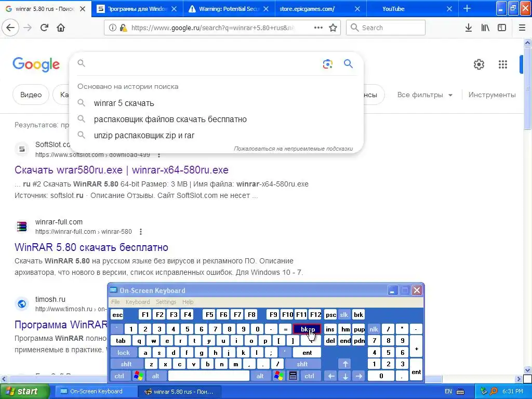Switch to Warning: Potential Security tab

[229, 9]
